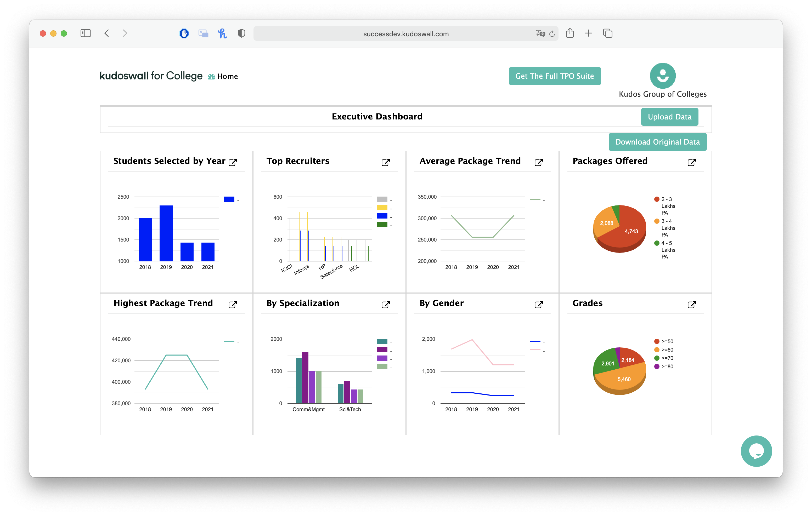Click the Home link
This screenshot has width=812, height=516.
(x=227, y=77)
